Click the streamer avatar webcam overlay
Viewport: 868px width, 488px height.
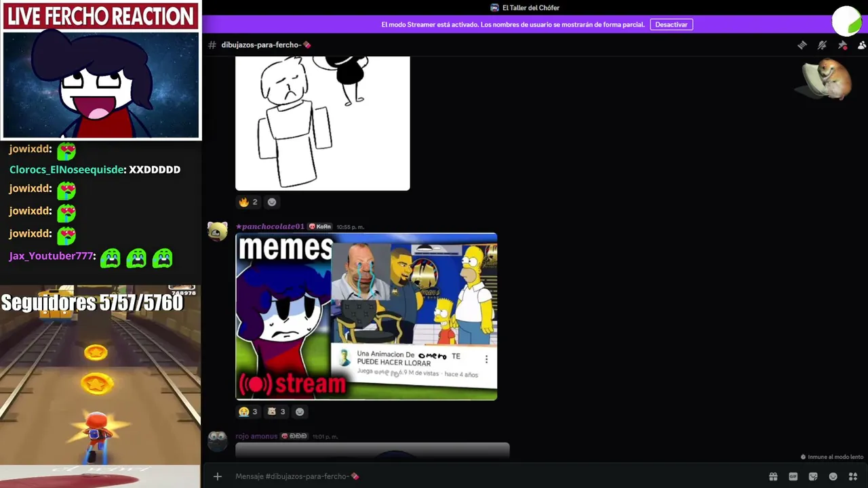coord(101,85)
